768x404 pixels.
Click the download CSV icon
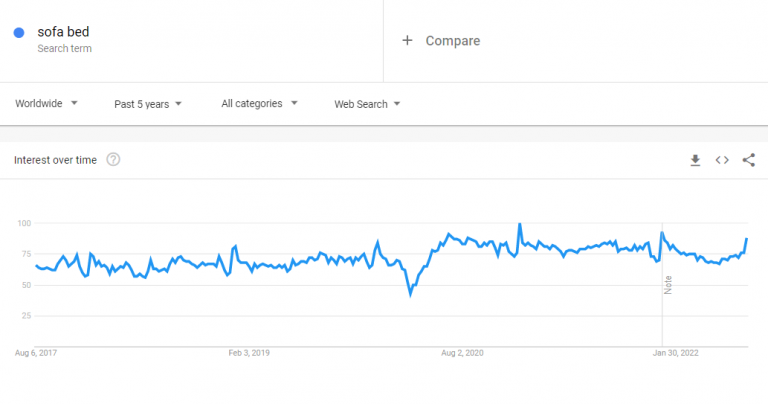pos(695,160)
